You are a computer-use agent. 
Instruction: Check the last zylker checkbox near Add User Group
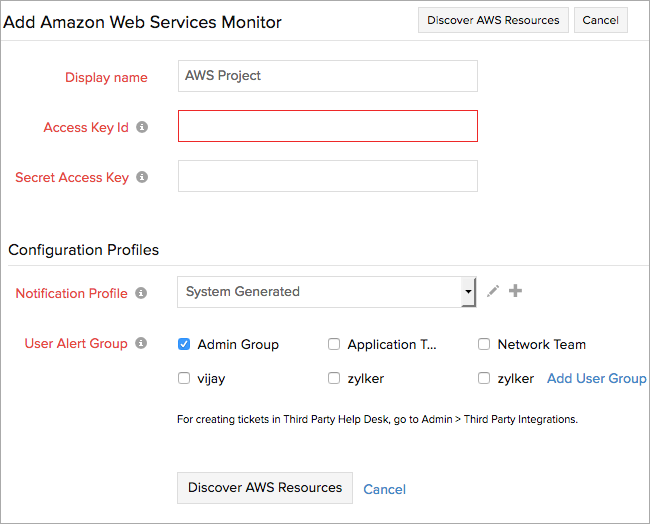tap(484, 378)
